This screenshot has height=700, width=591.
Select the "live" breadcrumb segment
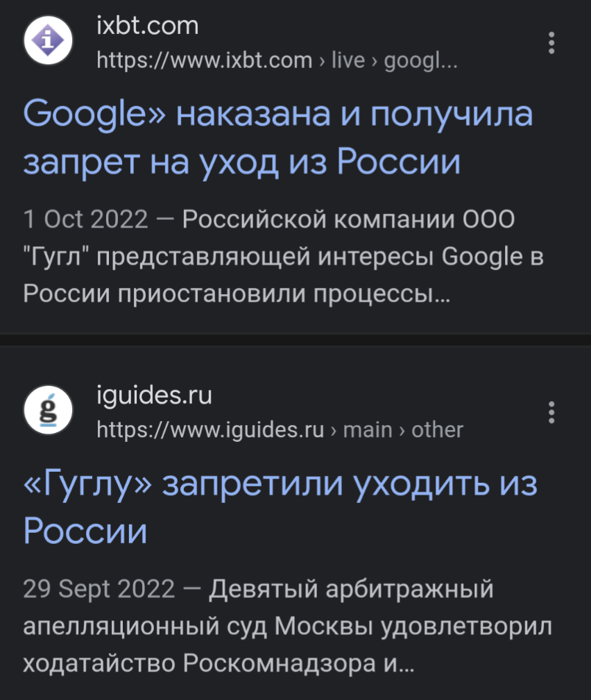[348, 60]
